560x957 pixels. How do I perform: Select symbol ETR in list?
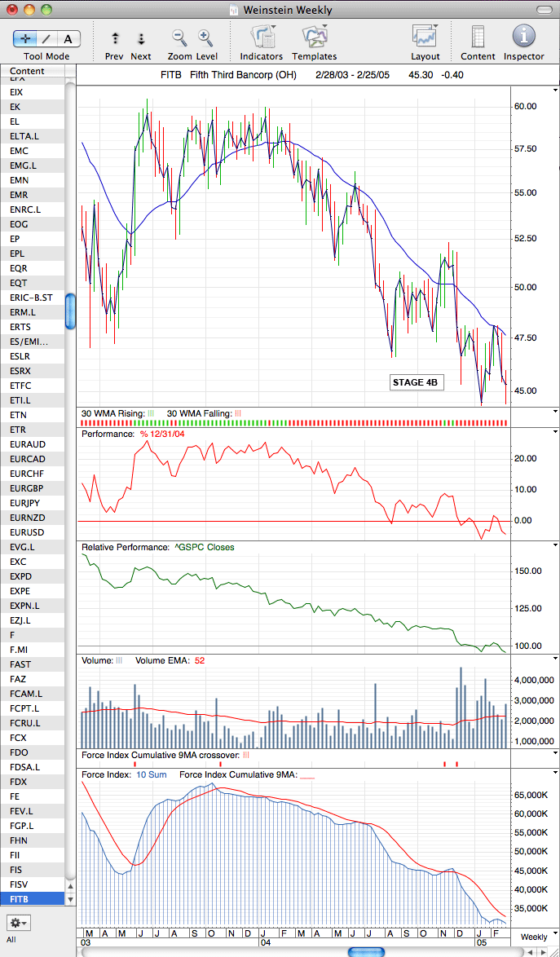[32, 430]
